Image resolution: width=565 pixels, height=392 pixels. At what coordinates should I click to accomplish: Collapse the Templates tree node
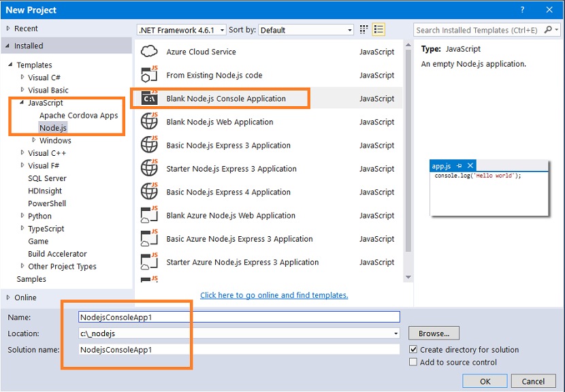point(10,65)
